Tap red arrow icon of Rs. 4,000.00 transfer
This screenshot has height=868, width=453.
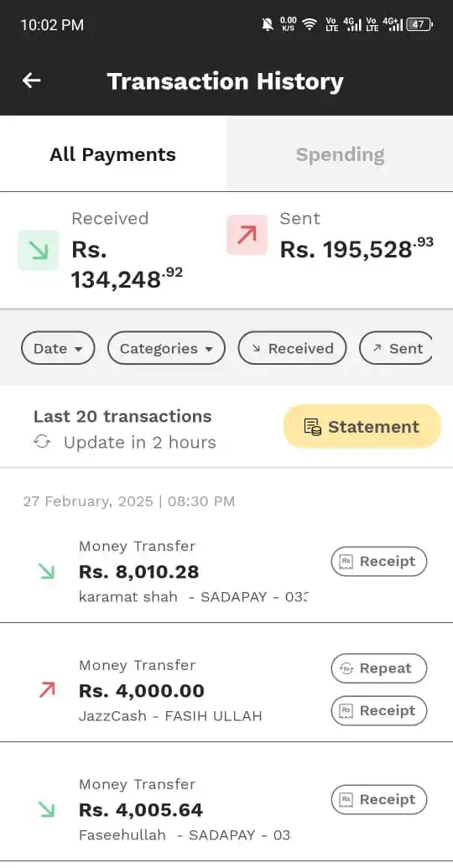coord(47,689)
